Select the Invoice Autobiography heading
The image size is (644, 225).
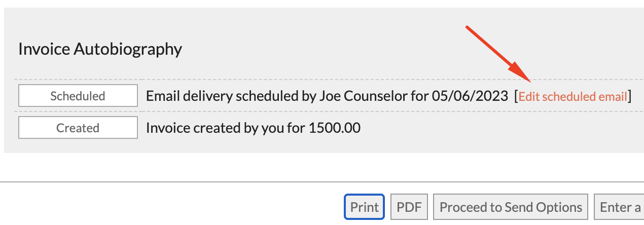(100, 49)
